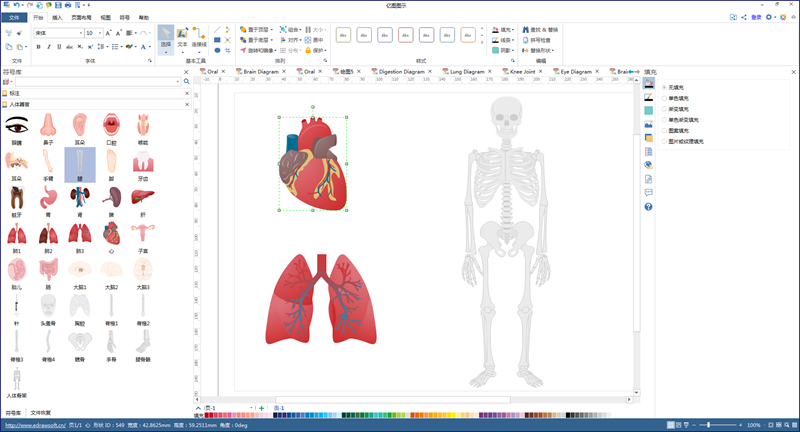Switch to the 页面布局 Page Layout tab
800x432 pixels.
point(81,17)
